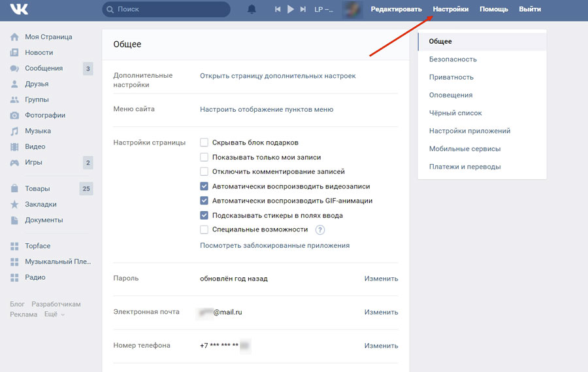Open Моя Страница in sidebar
The width and height of the screenshot is (588, 372).
(x=48, y=37)
